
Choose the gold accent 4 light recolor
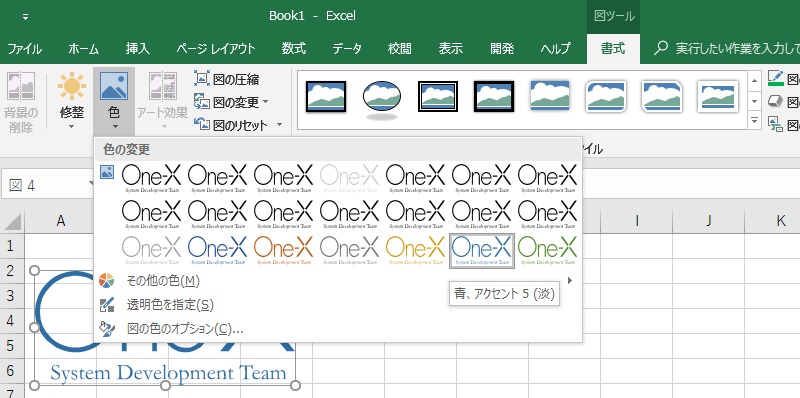415,251
